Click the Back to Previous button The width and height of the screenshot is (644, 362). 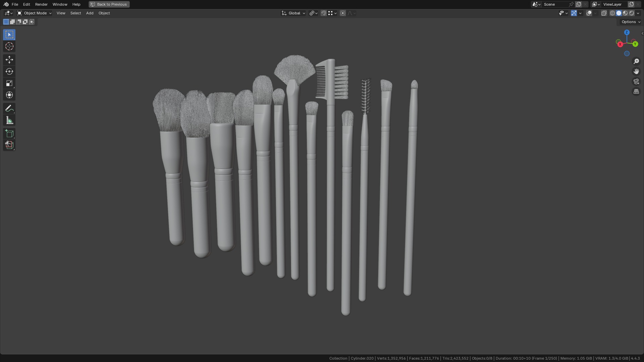pyautogui.click(x=109, y=4)
